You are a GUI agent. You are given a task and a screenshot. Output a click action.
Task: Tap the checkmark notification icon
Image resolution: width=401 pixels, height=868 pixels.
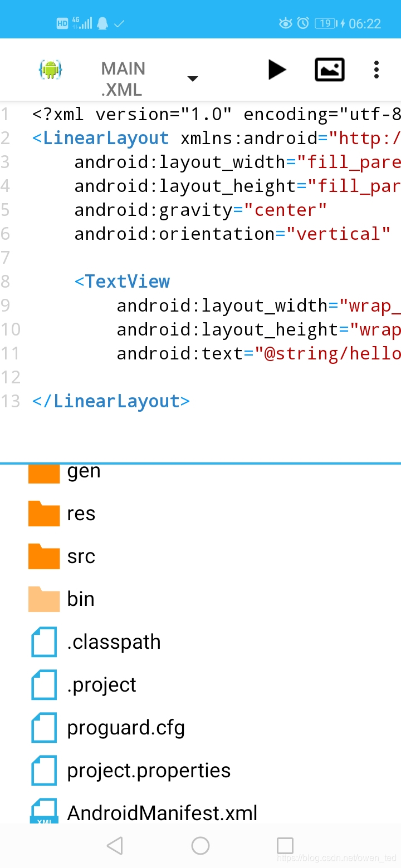pos(119,24)
